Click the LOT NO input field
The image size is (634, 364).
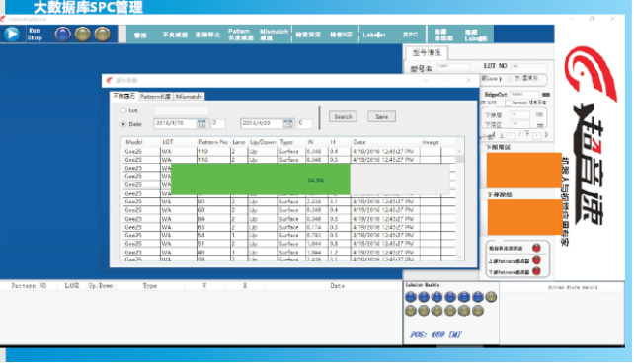pos(529,66)
